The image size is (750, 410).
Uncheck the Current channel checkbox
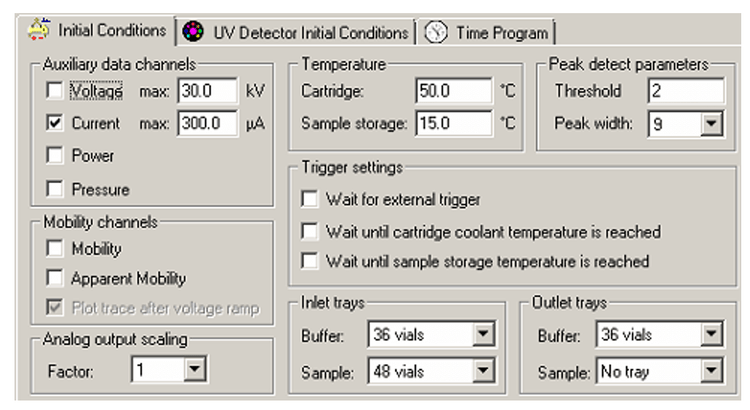(x=55, y=123)
